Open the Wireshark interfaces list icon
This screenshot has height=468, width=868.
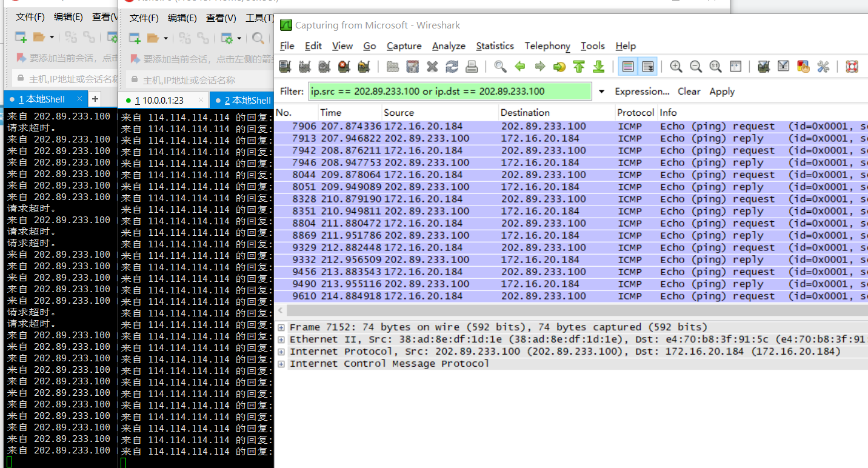(285, 67)
